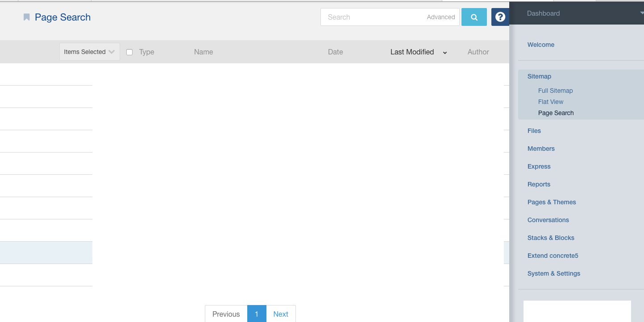Go to the Previous results page
This screenshot has height=322, width=644.
tap(226, 314)
